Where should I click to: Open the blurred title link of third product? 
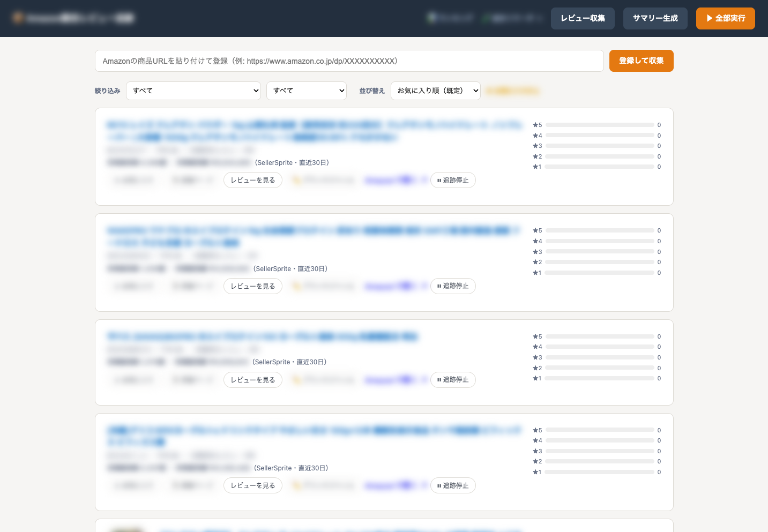pyautogui.click(x=262, y=336)
